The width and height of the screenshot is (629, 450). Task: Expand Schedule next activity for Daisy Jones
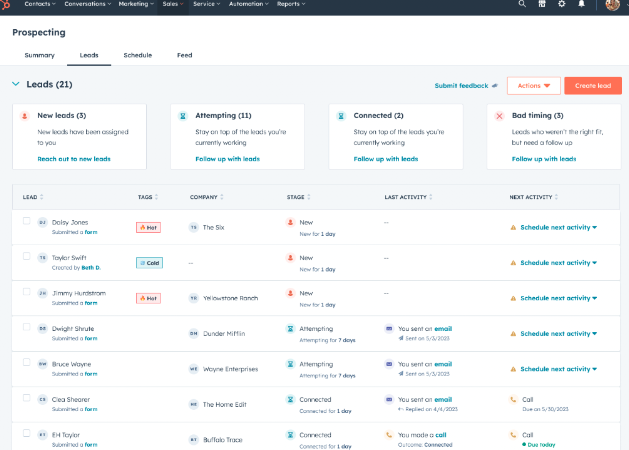558,227
